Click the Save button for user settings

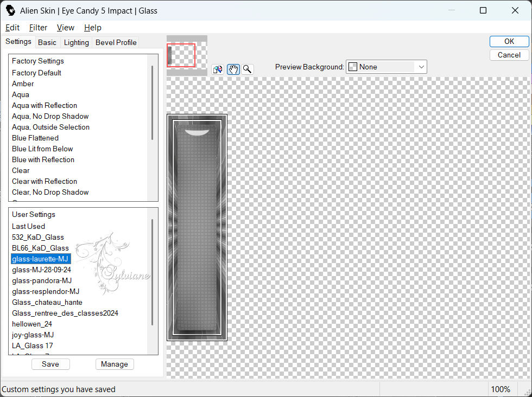(50, 364)
